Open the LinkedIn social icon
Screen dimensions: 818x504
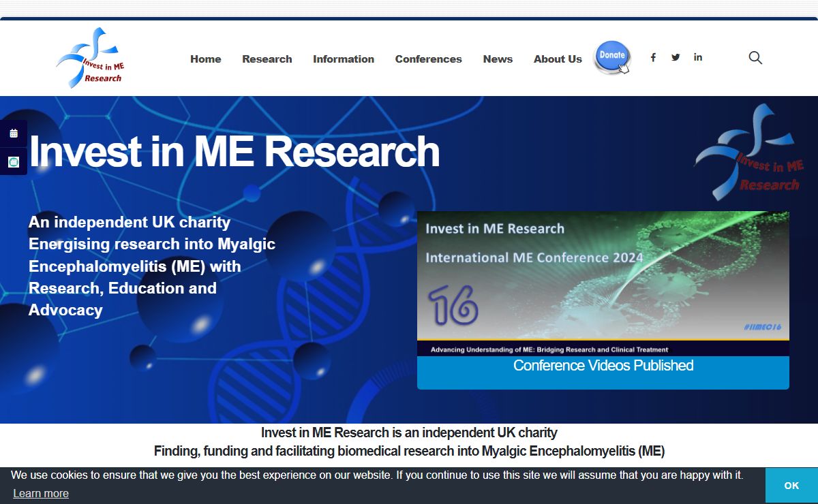tap(698, 57)
